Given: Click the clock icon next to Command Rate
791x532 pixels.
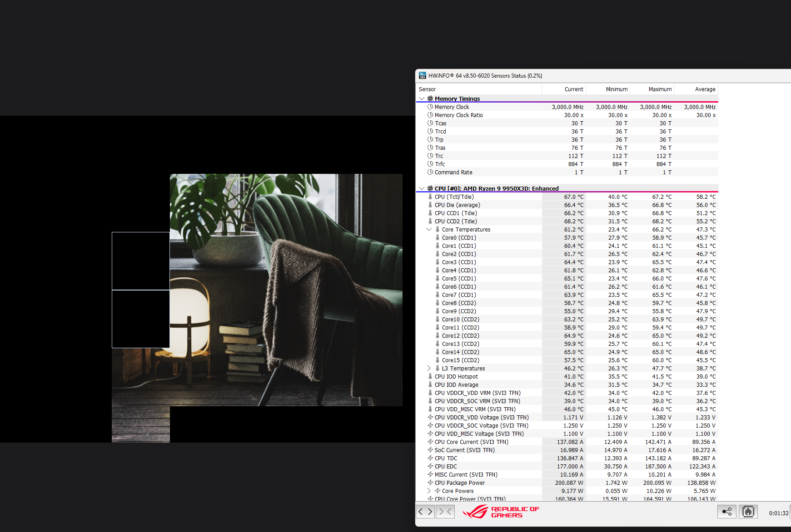Looking at the screenshot, I should tap(430, 172).
